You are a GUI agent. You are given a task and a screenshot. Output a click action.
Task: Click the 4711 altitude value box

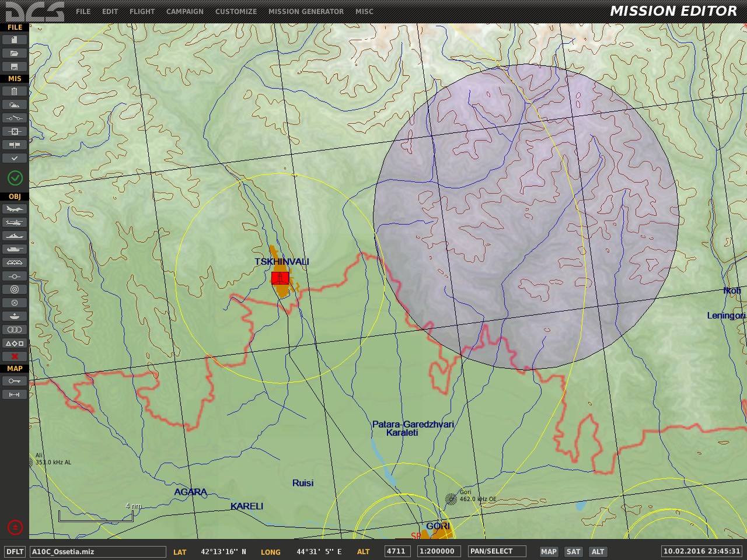coord(396,551)
